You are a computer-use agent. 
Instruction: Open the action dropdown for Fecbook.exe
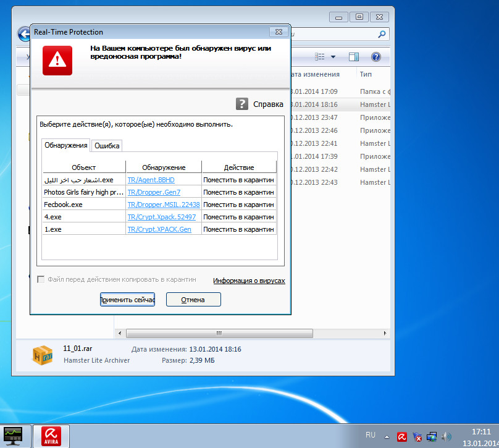coord(238,205)
